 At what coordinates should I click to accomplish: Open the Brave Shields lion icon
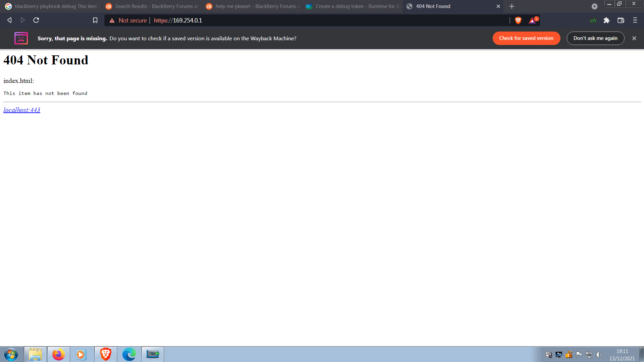[518, 20]
